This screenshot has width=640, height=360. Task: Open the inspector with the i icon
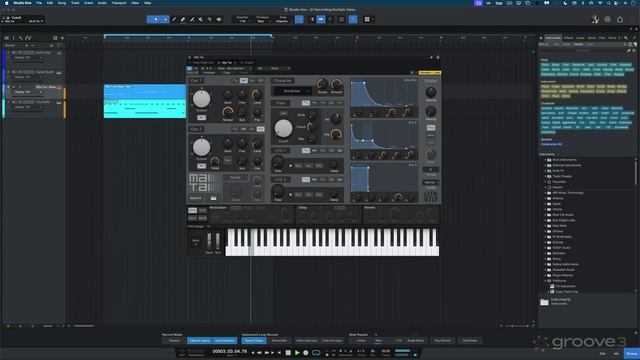13,38
